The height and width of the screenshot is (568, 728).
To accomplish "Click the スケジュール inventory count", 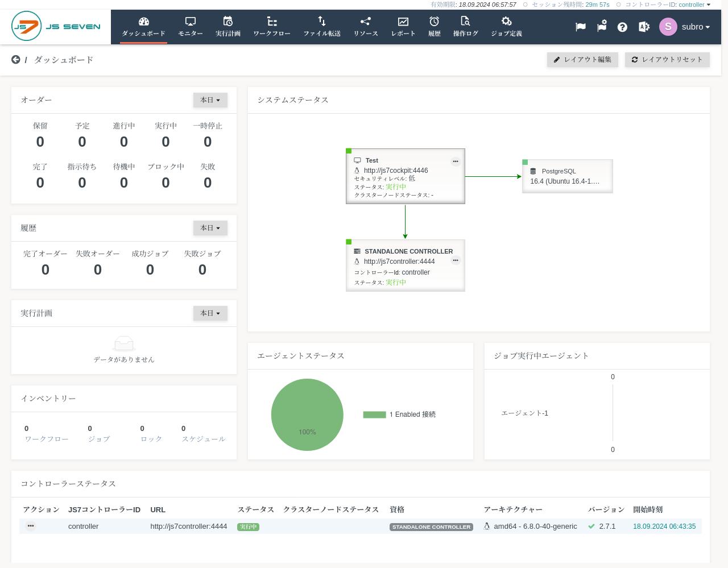I will point(183,429).
